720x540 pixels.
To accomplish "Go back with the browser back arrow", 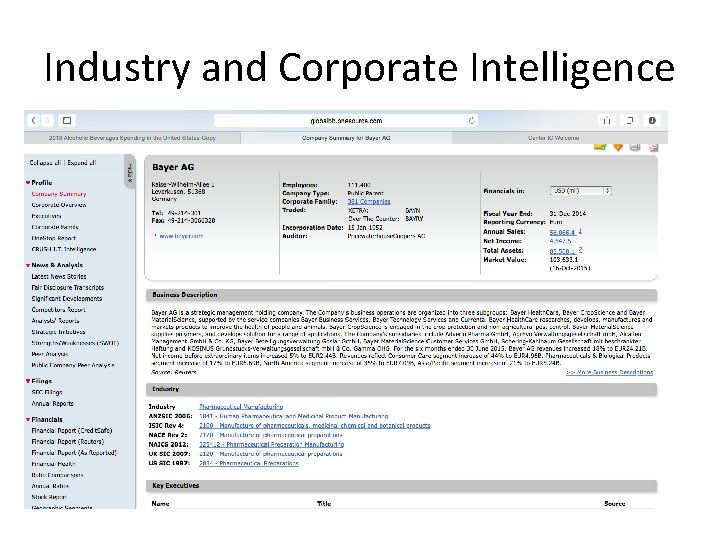I will (x=34, y=120).
